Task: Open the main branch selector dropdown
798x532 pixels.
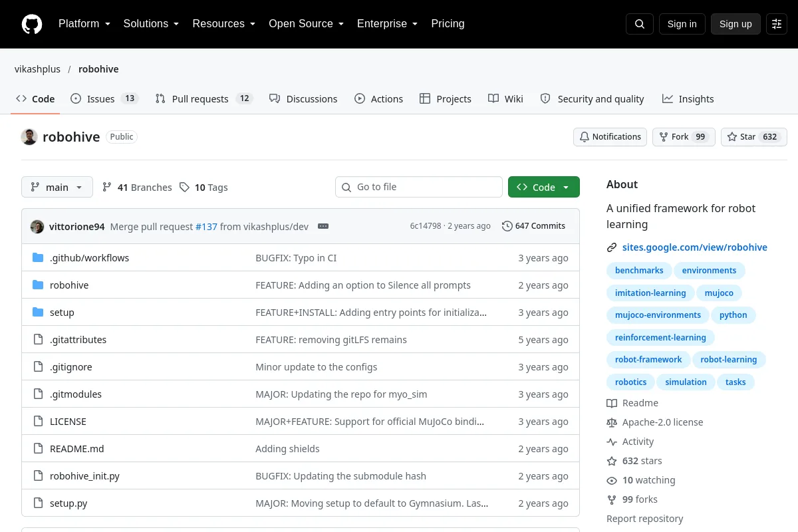Action: tap(57, 188)
